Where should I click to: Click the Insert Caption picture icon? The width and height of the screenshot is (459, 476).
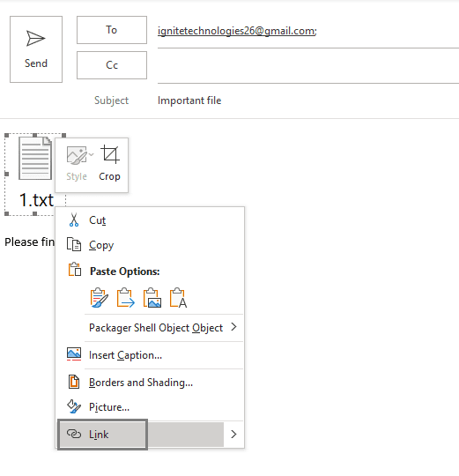pyautogui.click(x=74, y=354)
